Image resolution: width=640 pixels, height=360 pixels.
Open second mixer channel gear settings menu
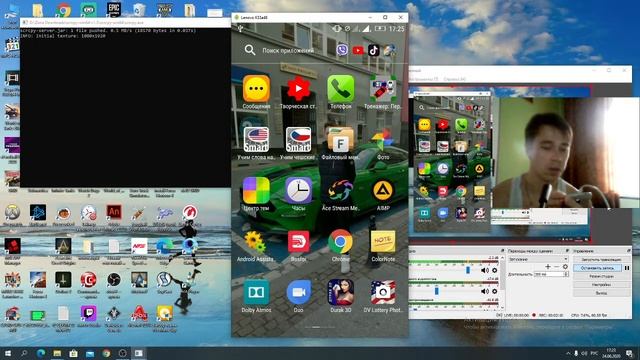pyautogui.click(x=494, y=291)
